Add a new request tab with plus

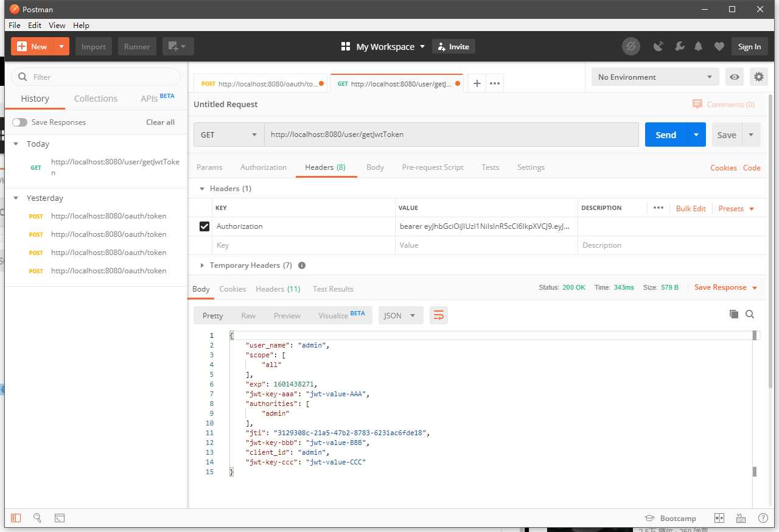(477, 83)
